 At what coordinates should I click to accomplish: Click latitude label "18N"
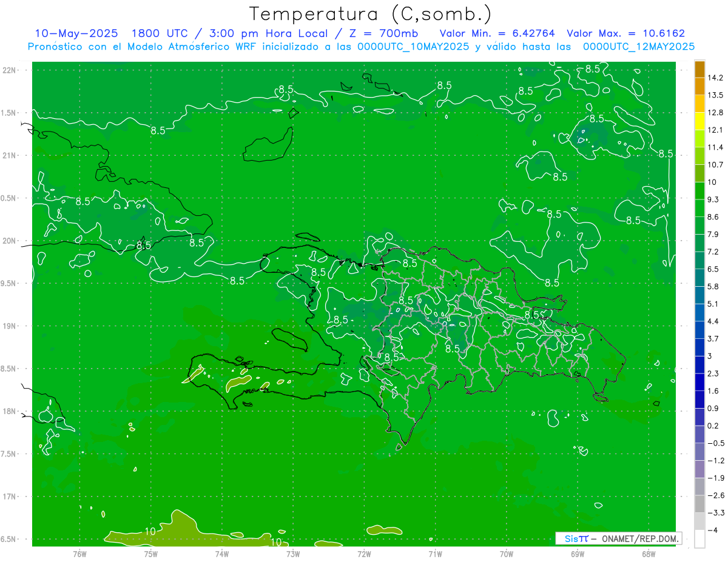pyautogui.click(x=8, y=411)
